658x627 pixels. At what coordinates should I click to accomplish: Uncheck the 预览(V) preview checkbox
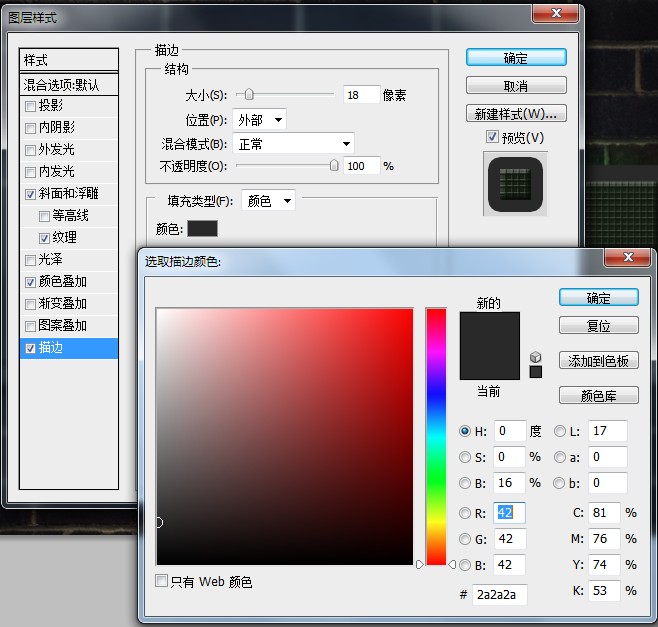pyautogui.click(x=492, y=136)
